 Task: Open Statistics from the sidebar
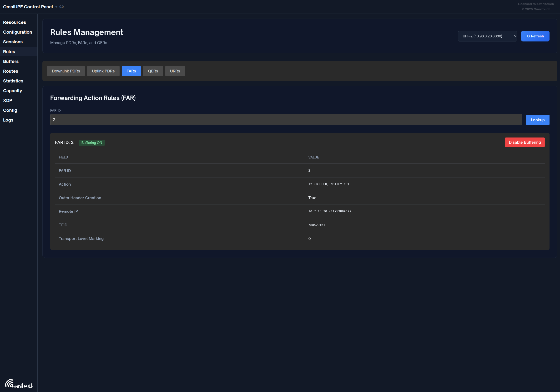[13, 81]
